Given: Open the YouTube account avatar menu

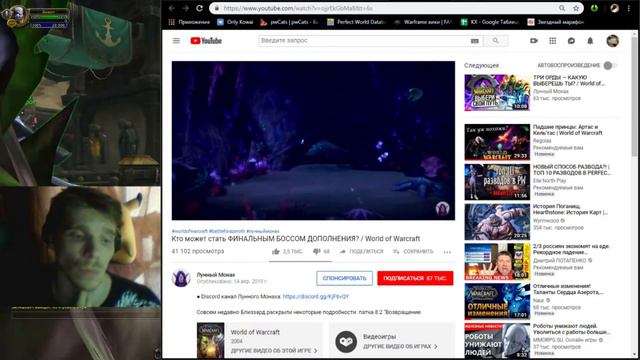Looking at the screenshot, I should (x=613, y=41).
